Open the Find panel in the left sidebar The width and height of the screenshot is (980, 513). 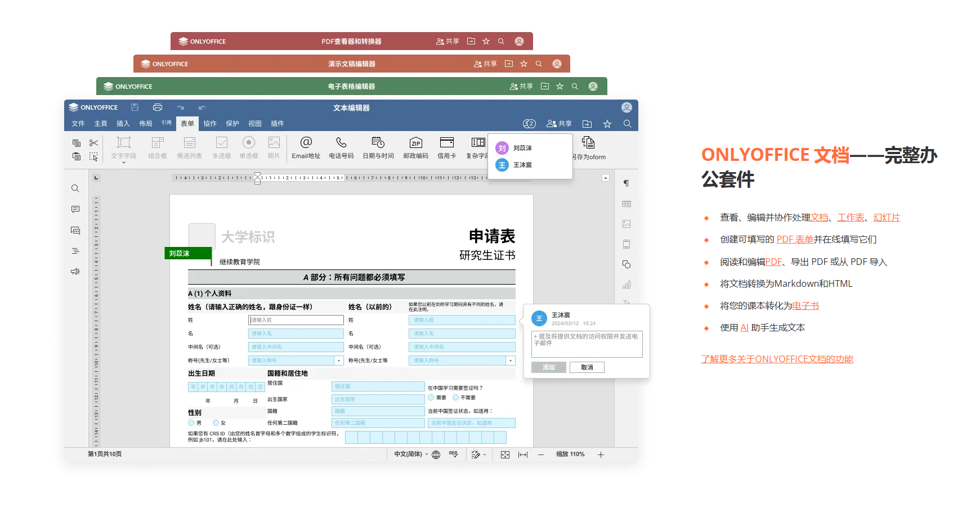[75, 188]
